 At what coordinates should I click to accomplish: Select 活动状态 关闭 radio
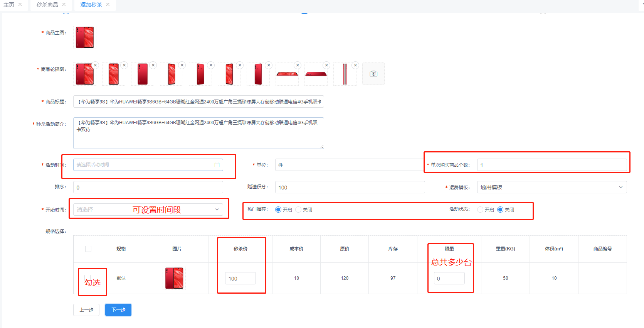click(x=500, y=210)
